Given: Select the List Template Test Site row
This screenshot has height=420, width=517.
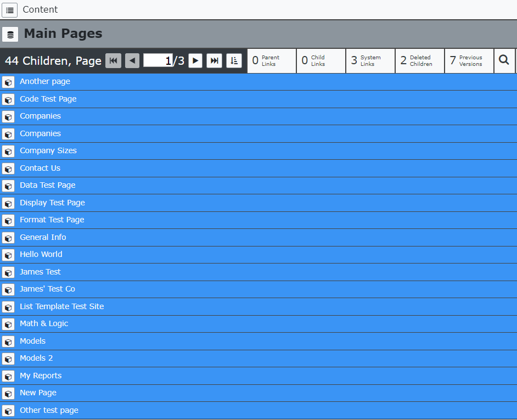Looking at the screenshot, I should click(x=258, y=307).
